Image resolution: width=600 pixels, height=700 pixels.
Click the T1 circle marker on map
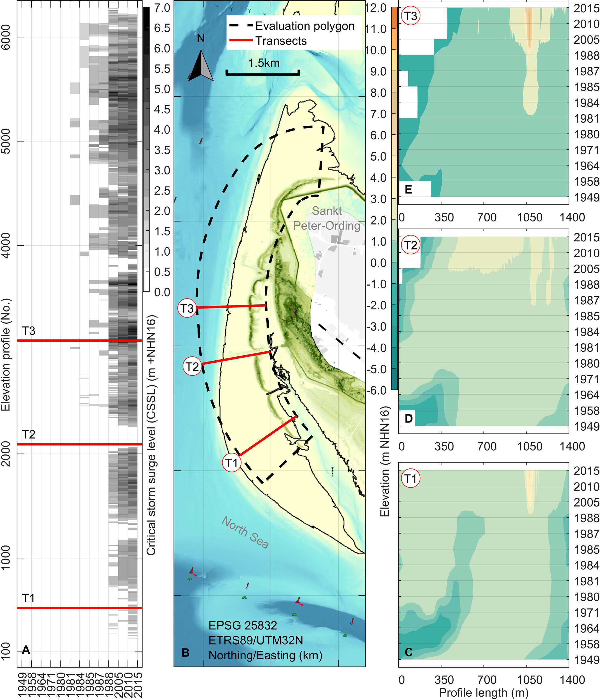(x=232, y=463)
